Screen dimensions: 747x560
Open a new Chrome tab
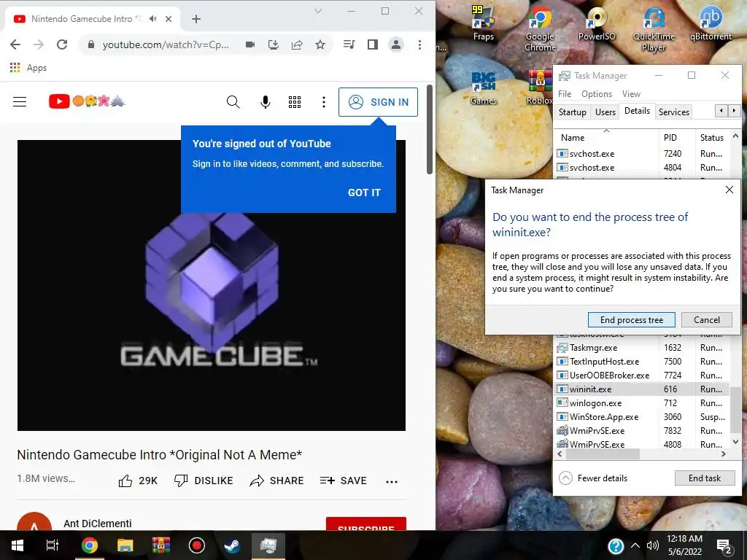click(x=196, y=19)
